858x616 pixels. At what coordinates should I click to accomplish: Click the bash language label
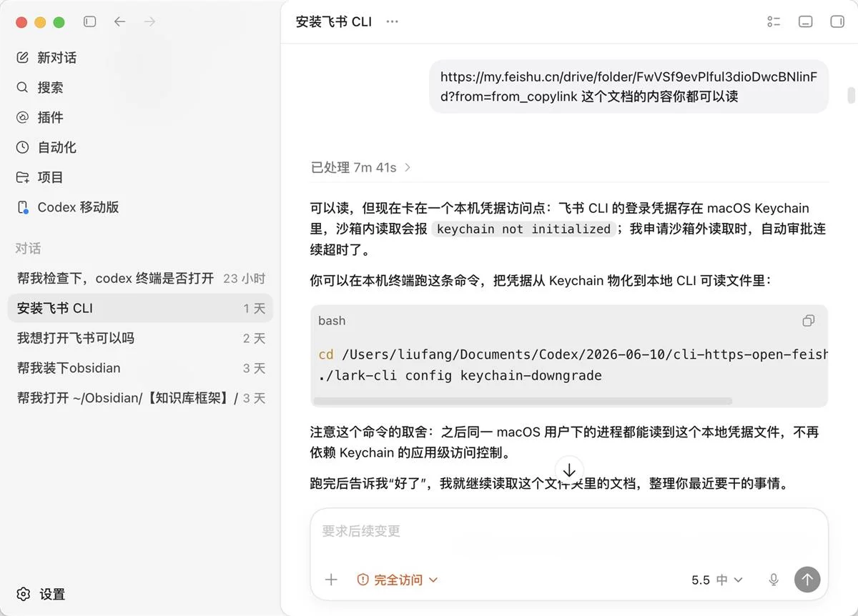(x=332, y=321)
